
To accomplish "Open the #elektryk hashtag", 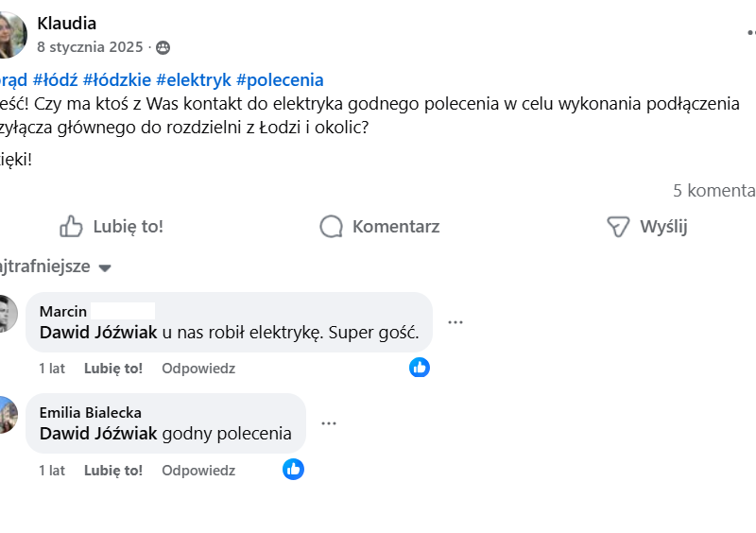I will click(194, 80).
